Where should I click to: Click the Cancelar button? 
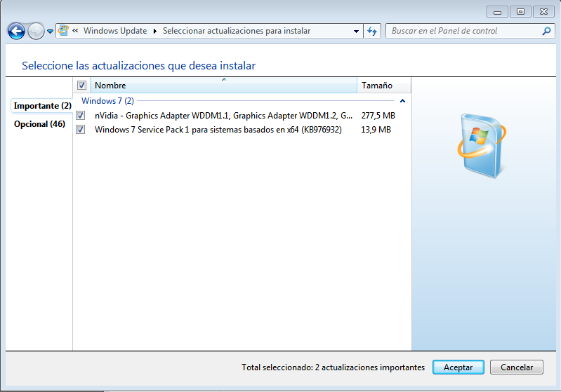[517, 367]
